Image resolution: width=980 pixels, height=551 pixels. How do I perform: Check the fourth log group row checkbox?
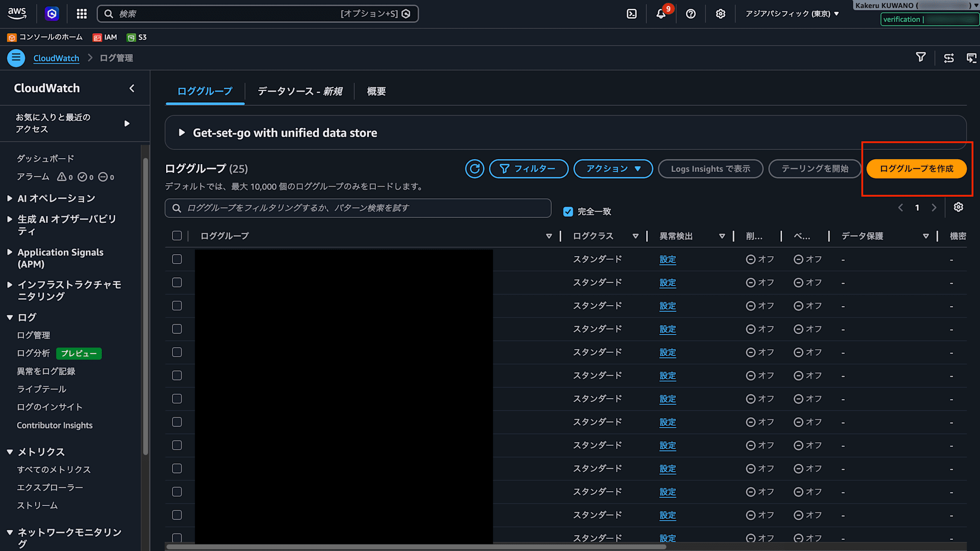177,329
